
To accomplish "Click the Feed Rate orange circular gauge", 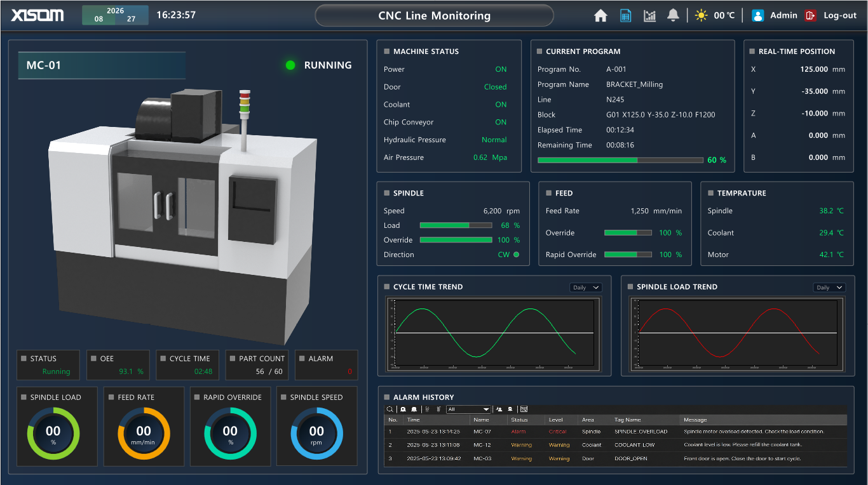I will pyautogui.click(x=144, y=434).
